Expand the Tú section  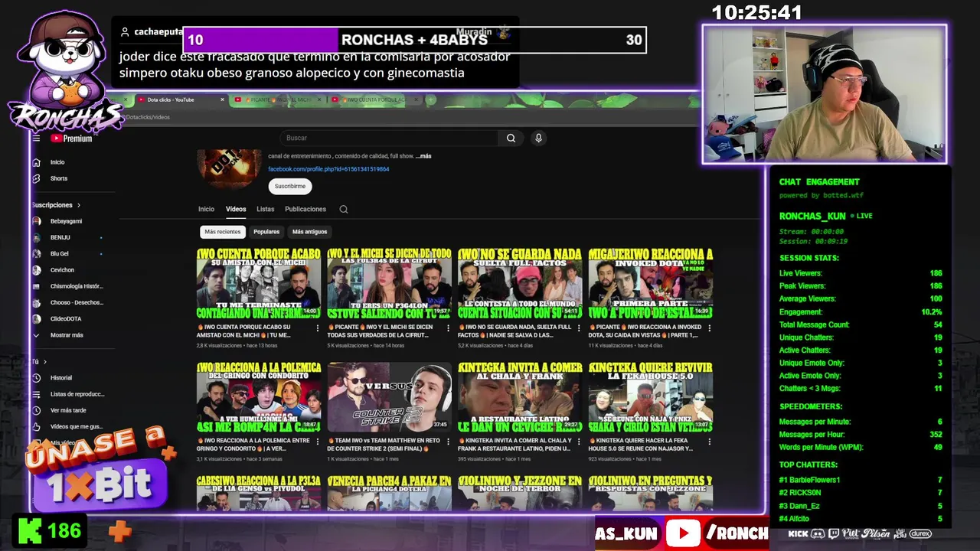[x=39, y=361]
